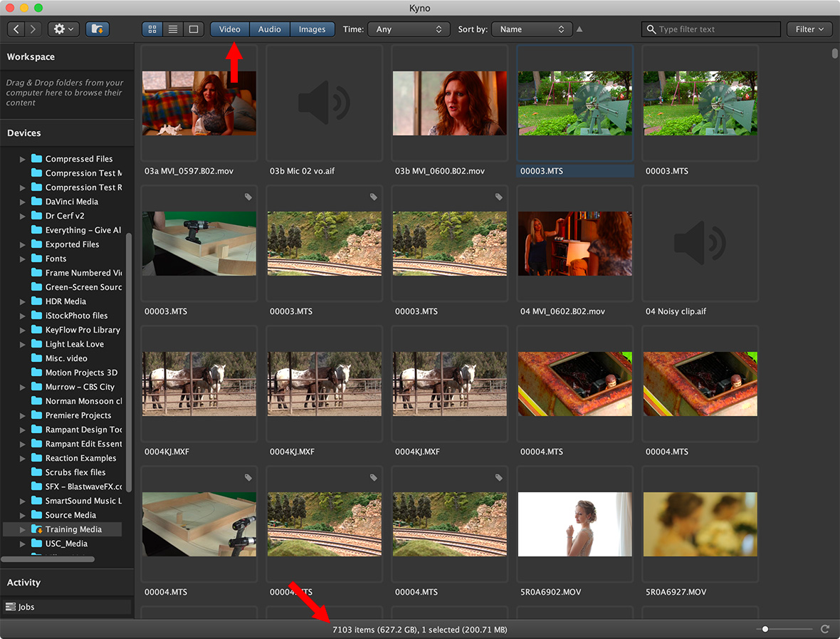
Task: Switch to grid thumbnail view
Action: click(152, 29)
